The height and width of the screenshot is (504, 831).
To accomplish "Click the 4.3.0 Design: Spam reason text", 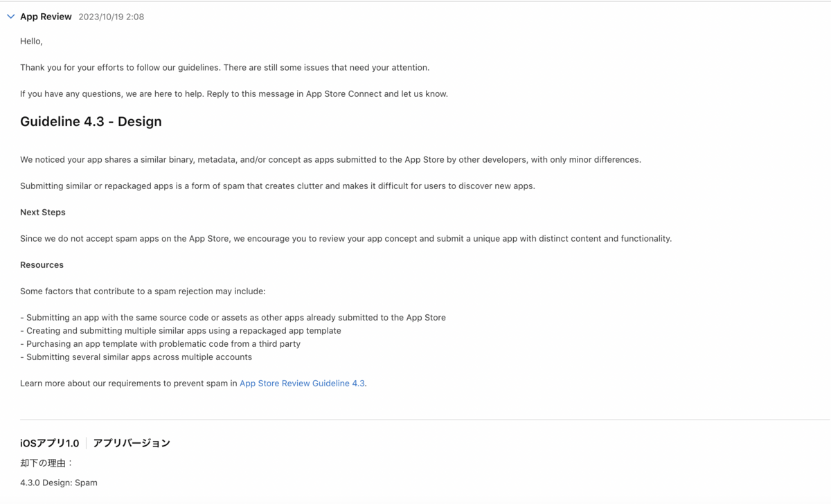I will [x=59, y=482].
